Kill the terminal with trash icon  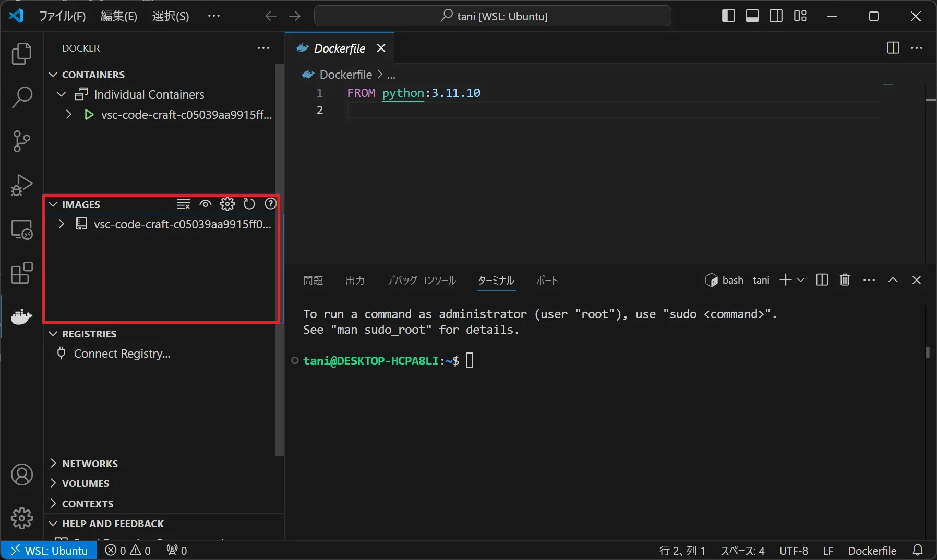coord(845,280)
